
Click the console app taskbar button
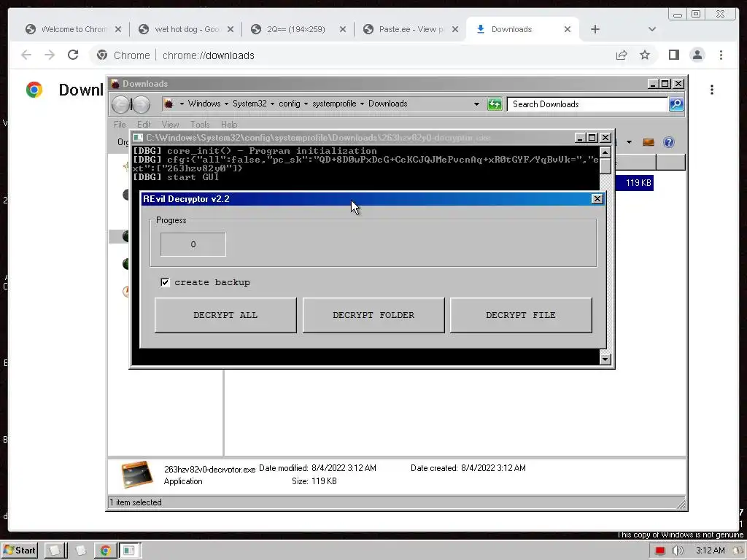130,551
